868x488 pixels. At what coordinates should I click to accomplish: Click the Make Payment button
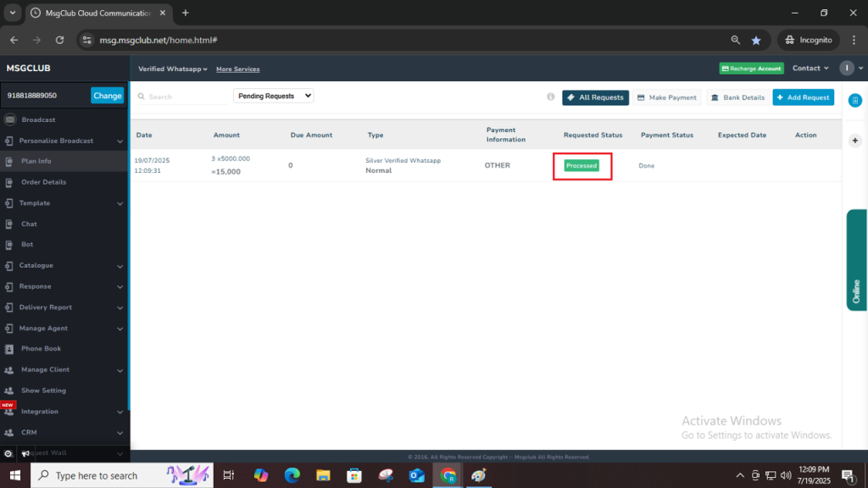667,97
